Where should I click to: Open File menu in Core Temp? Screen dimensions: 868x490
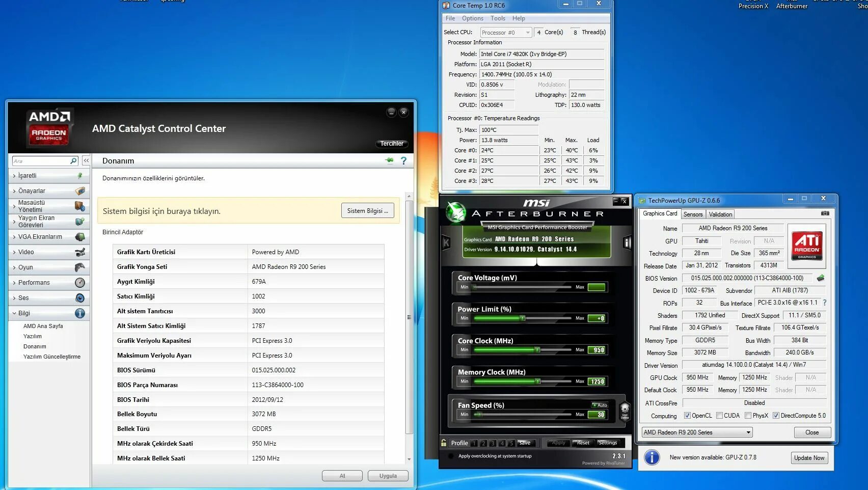[450, 18]
